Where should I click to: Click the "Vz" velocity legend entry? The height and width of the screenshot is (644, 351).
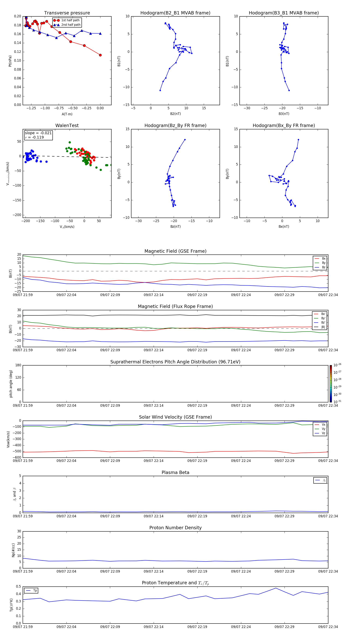tap(320, 433)
